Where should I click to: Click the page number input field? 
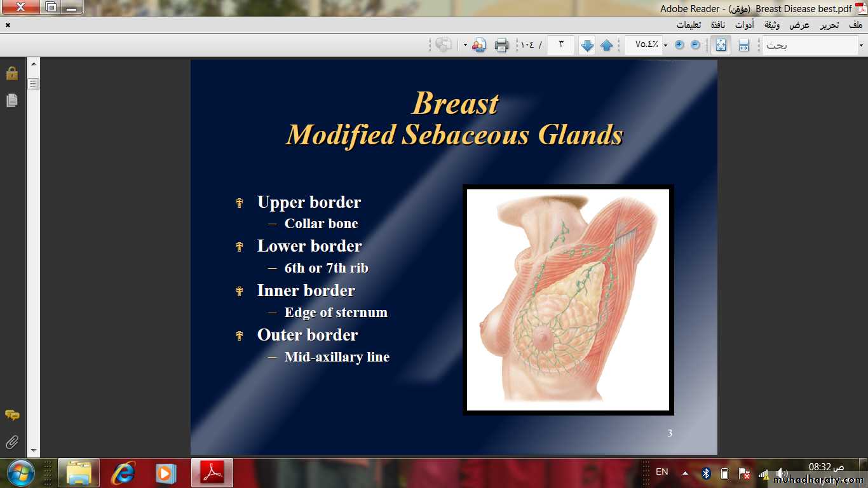560,45
